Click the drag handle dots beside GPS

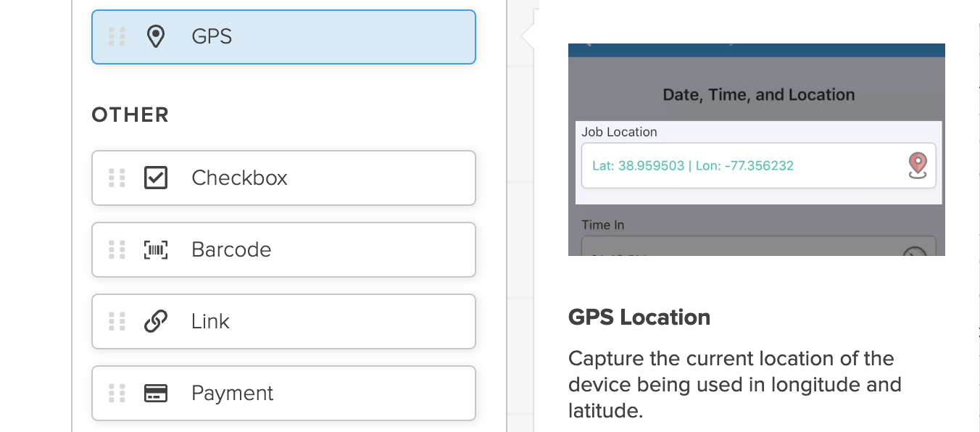click(x=116, y=36)
